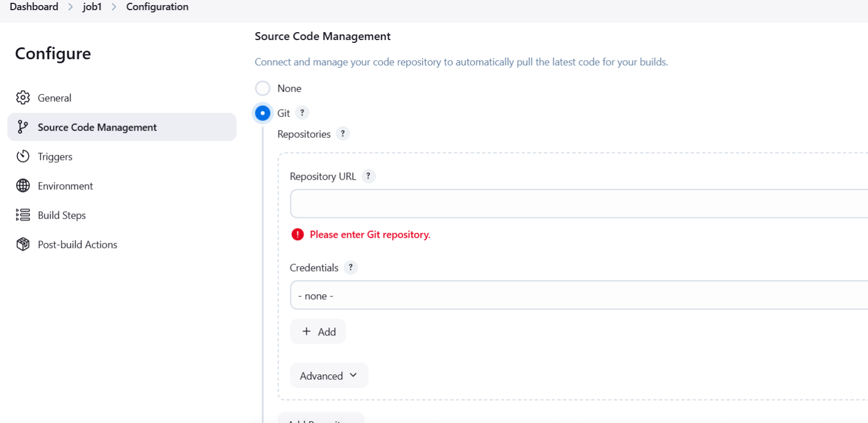868x423 pixels.
Task: Click the Add credentials button
Action: point(318,332)
